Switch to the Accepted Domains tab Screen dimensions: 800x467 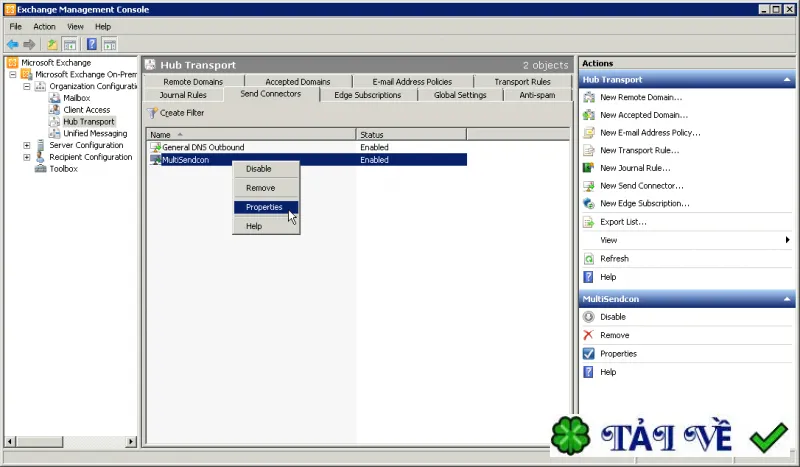tap(297, 82)
